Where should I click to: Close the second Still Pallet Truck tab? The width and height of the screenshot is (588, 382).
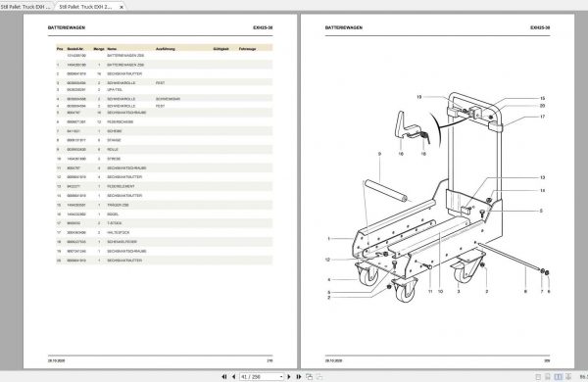122,7
